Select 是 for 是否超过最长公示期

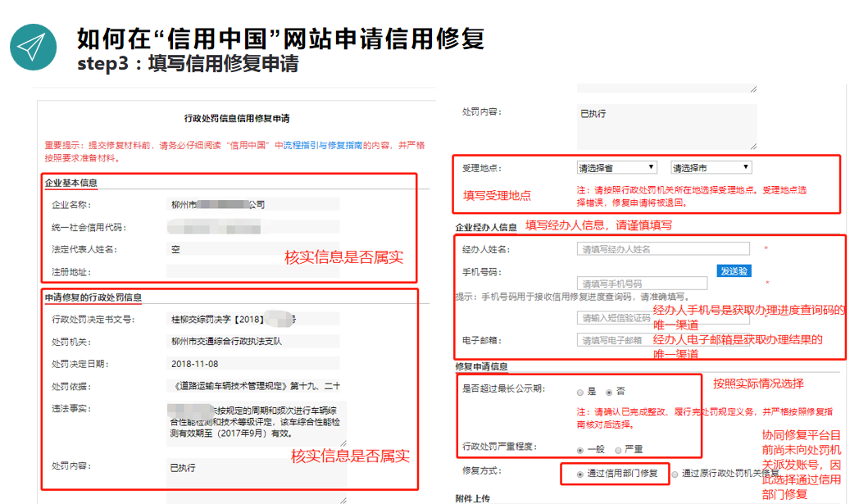click(580, 393)
